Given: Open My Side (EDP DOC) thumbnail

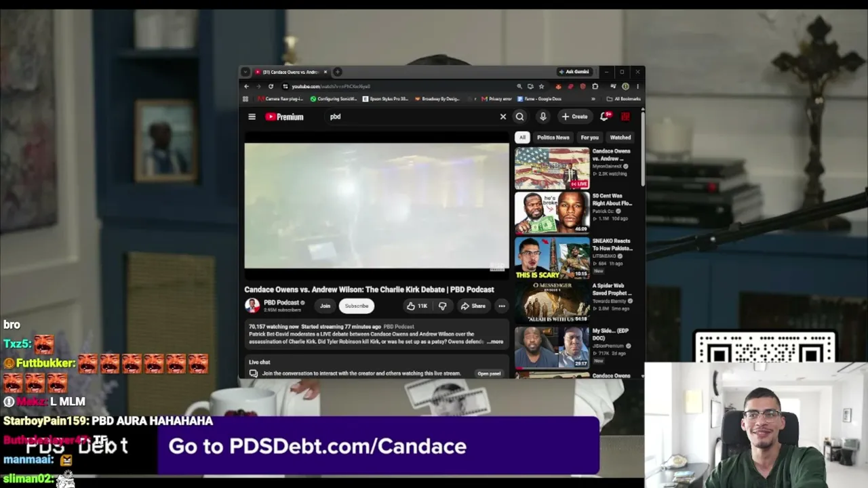Looking at the screenshot, I should coord(552,347).
